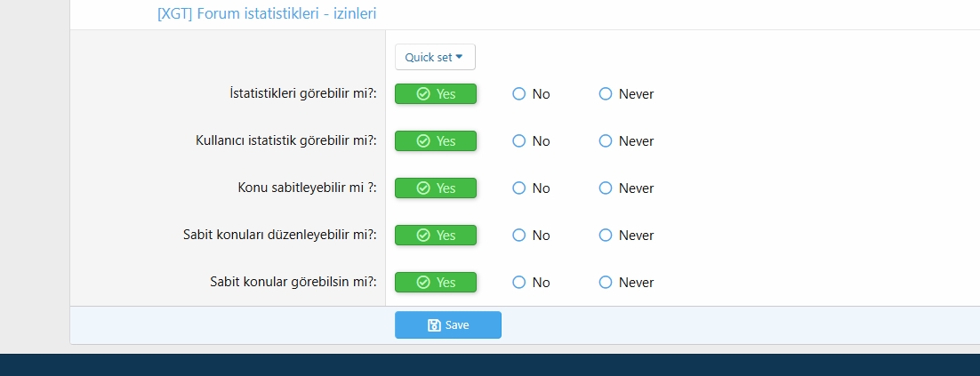The height and width of the screenshot is (376, 980).
Task: Click the Save button
Action: point(447,325)
